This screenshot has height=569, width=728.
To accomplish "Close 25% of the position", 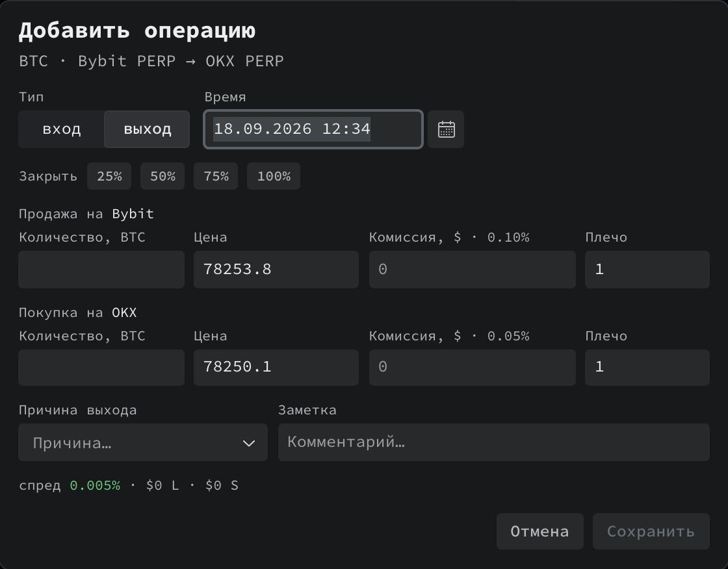I will (x=109, y=177).
